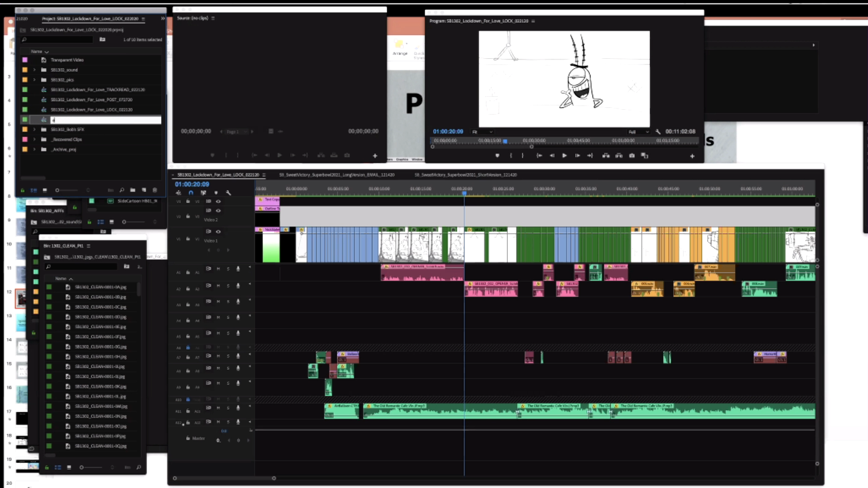This screenshot has width=868, height=488.
Task: Click the Project panel search field
Action: pos(56,40)
